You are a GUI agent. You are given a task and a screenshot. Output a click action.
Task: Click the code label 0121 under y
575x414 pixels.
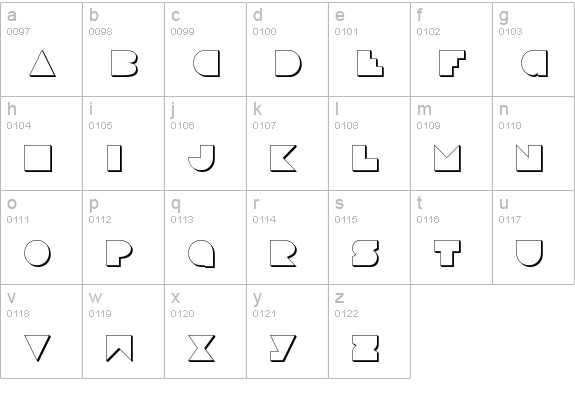[x=264, y=314]
